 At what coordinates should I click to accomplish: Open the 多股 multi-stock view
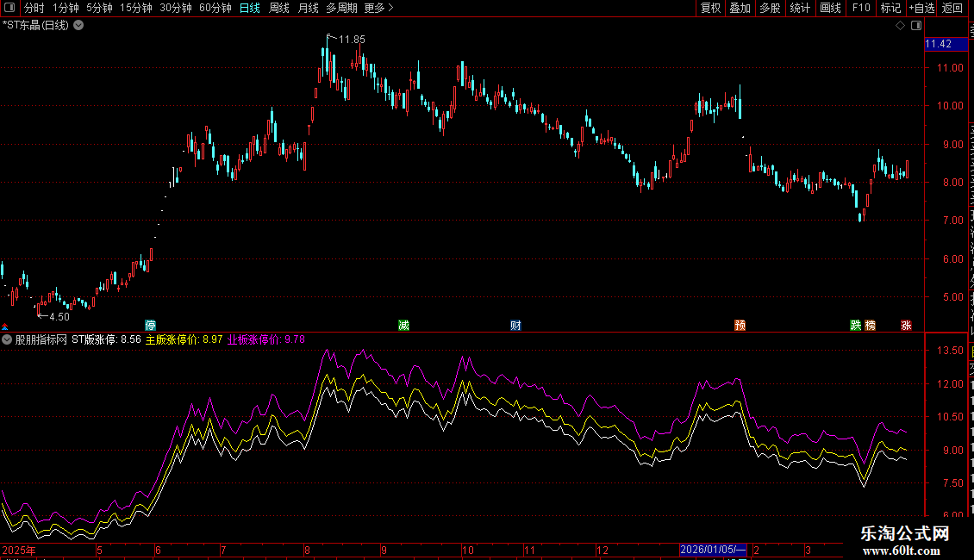[x=771, y=8]
